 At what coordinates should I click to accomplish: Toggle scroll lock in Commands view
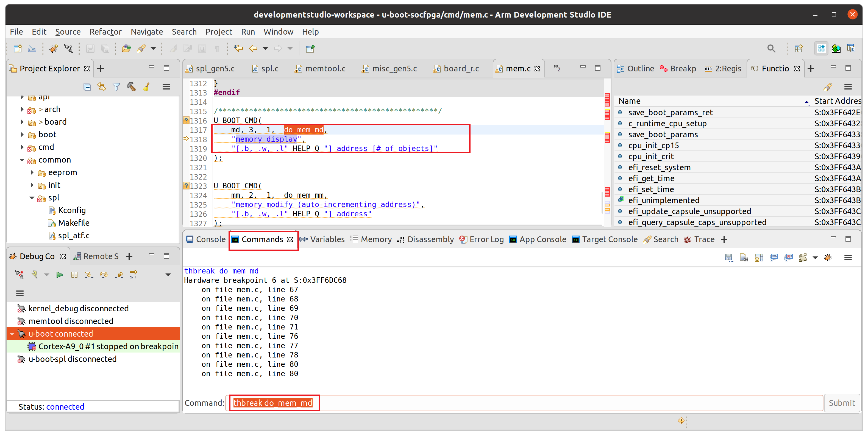click(x=759, y=258)
